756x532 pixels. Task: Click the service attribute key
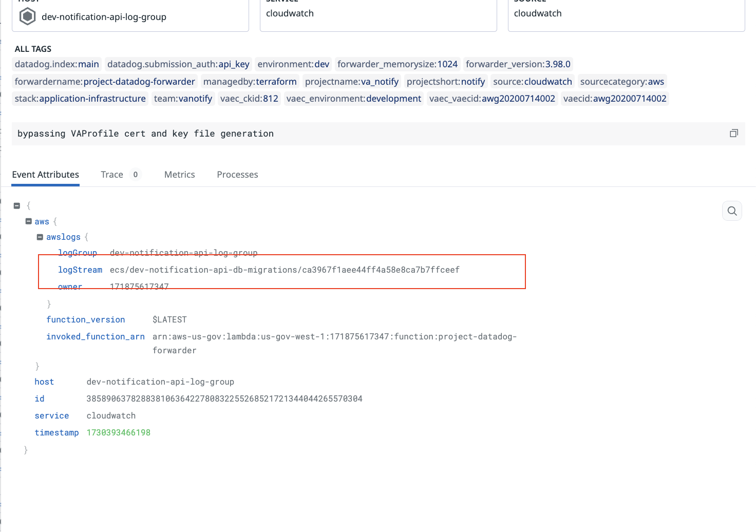pos(52,416)
